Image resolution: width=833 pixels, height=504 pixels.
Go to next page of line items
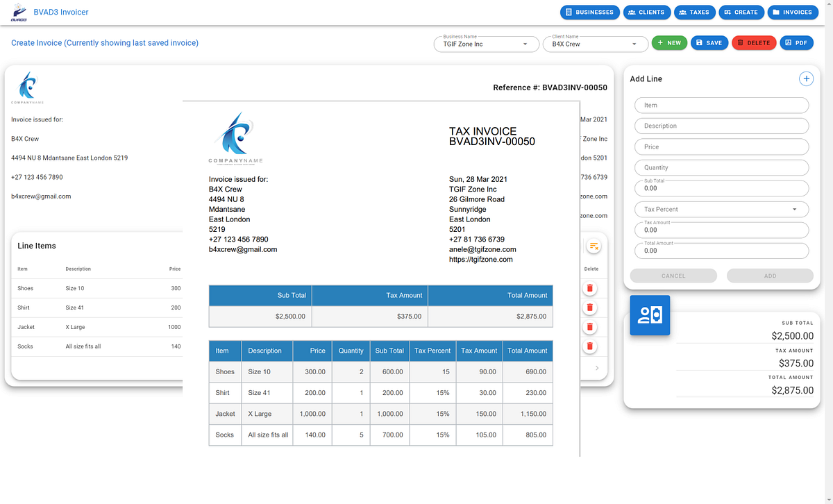[597, 368]
